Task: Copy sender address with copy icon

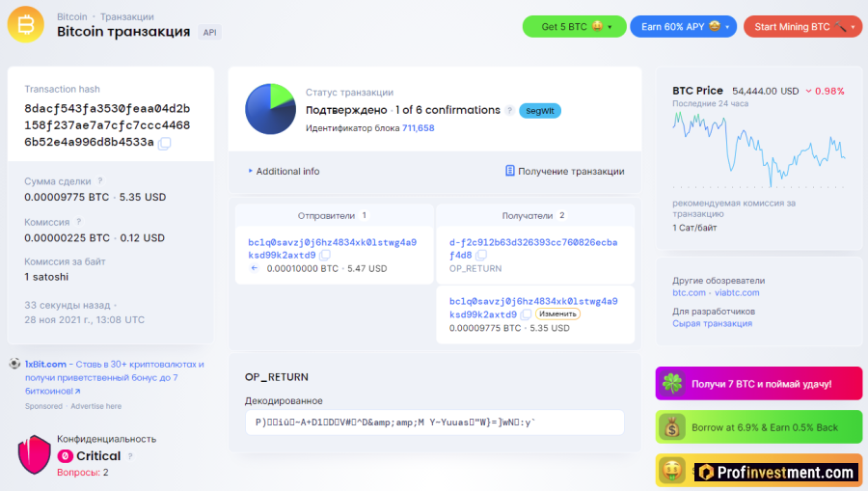Action: point(325,256)
